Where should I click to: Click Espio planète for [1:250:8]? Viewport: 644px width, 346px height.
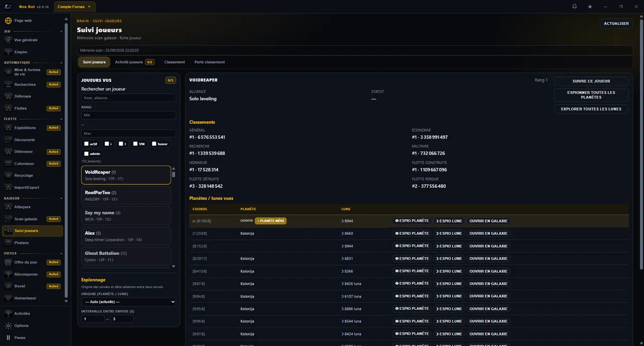coord(412,233)
